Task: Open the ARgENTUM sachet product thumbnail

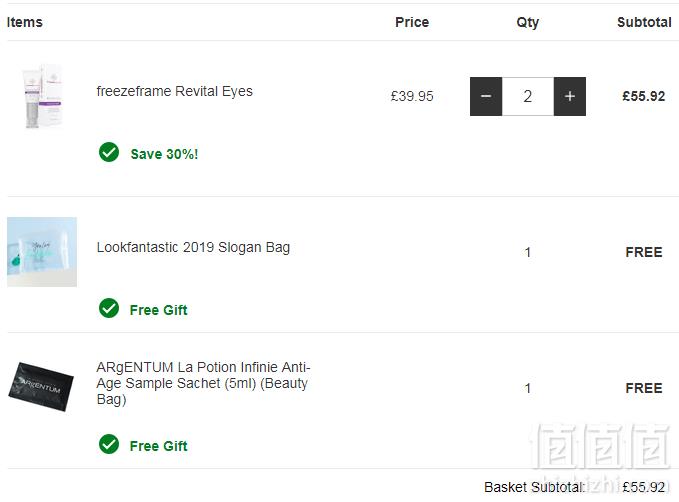Action: click(41, 387)
